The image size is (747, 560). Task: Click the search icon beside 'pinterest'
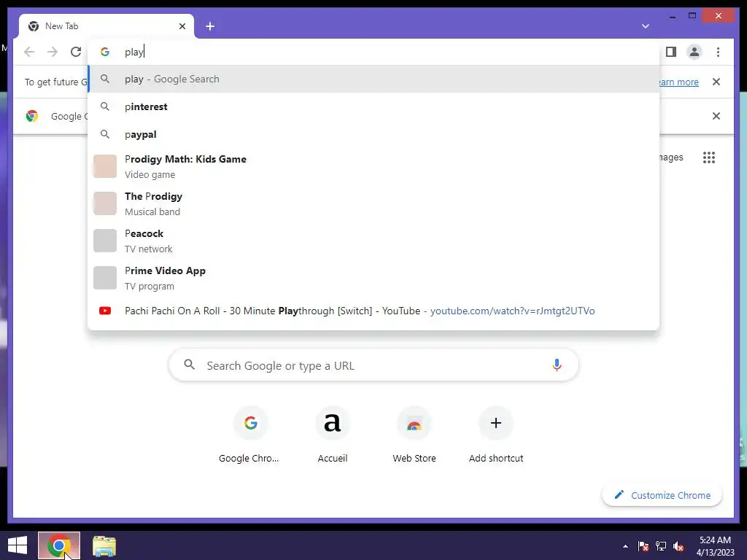coord(105,106)
